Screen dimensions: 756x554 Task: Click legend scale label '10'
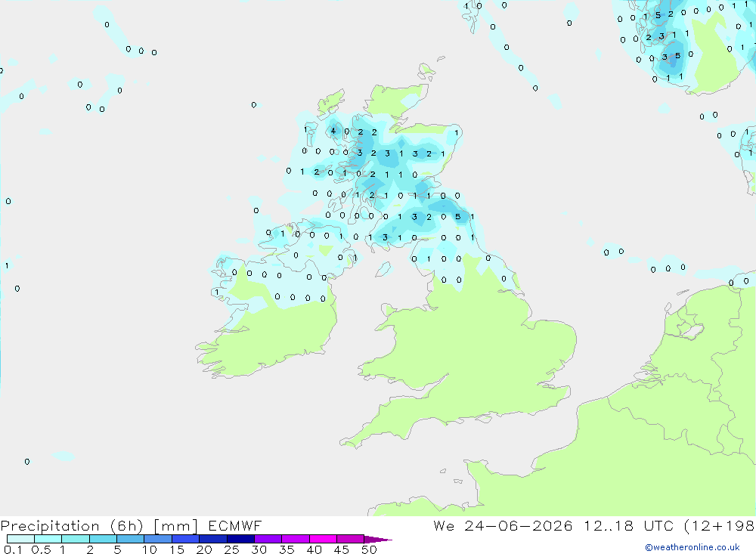pyautogui.click(x=149, y=549)
